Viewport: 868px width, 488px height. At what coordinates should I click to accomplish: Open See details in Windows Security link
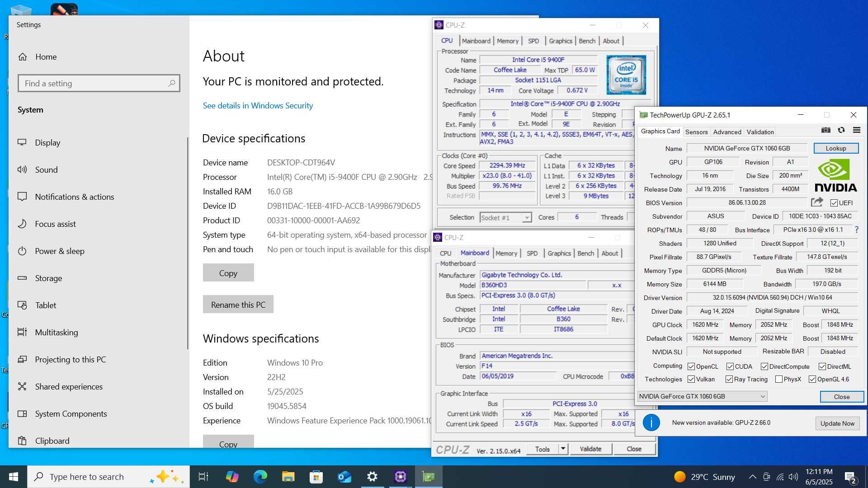point(258,106)
